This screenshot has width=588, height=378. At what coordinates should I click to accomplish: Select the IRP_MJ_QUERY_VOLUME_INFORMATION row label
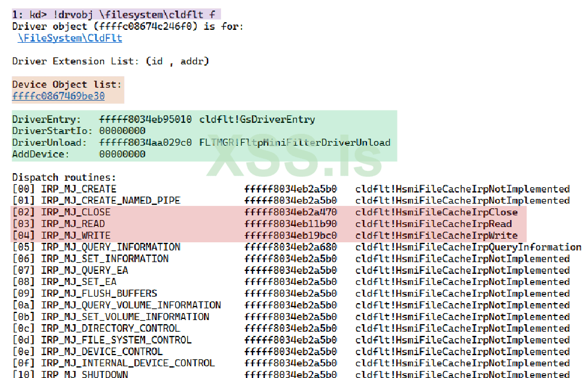coord(131,305)
